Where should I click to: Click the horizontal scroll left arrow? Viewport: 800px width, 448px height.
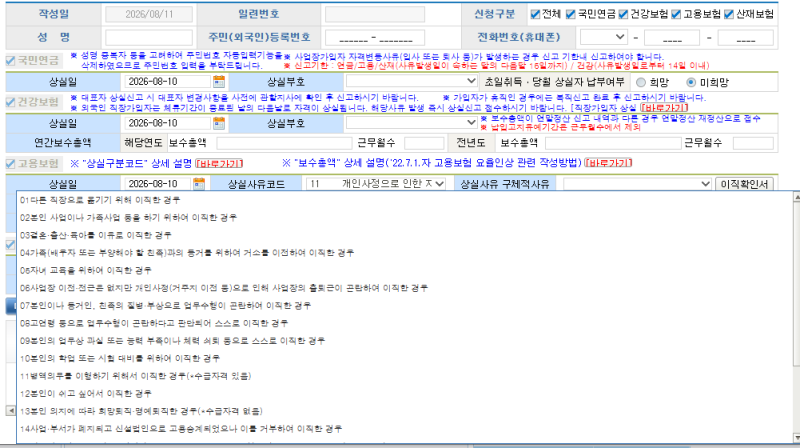[11, 410]
